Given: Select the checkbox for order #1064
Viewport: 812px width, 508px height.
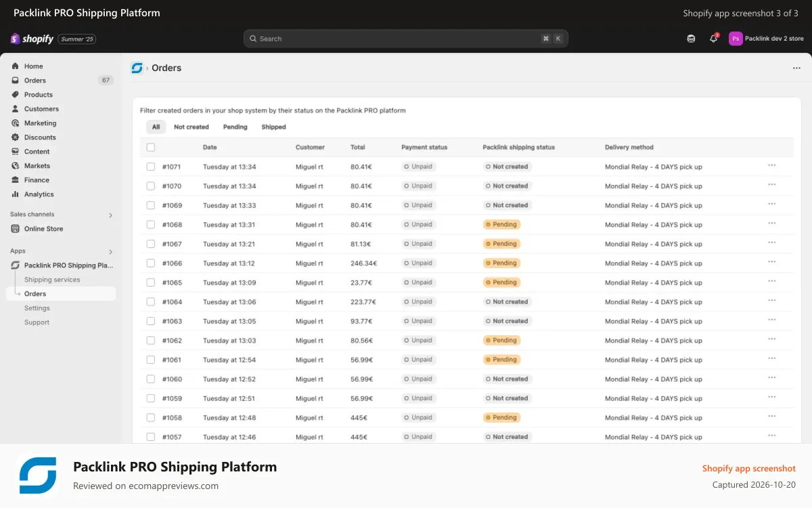Looking at the screenshot, I should pyautogui.click(x=150, y=302).
